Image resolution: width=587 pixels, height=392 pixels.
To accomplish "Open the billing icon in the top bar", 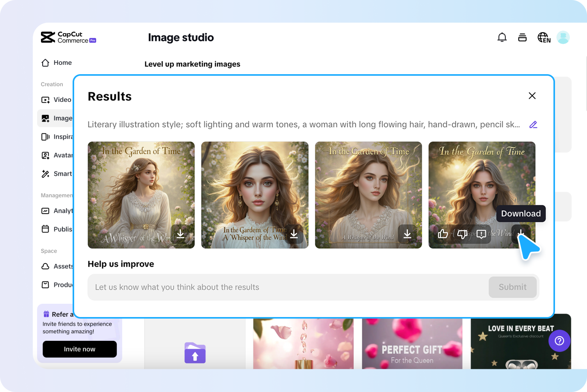I will (522, 37).
